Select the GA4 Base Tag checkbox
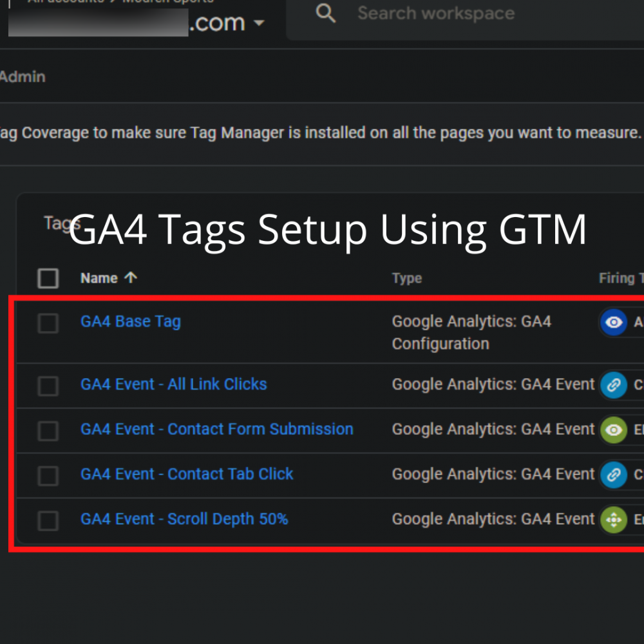Viewport: 644px width, 644px height. coord(48,323)
